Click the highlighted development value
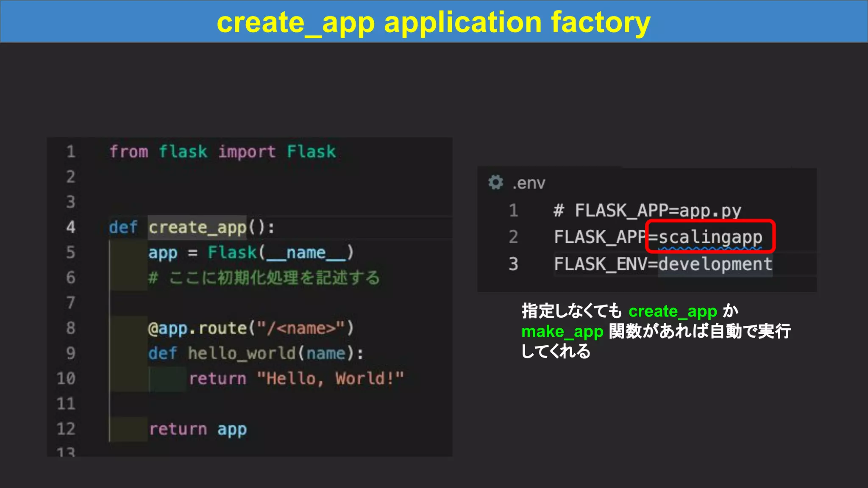Screen dimensions: 868x488 pos(715,264)
